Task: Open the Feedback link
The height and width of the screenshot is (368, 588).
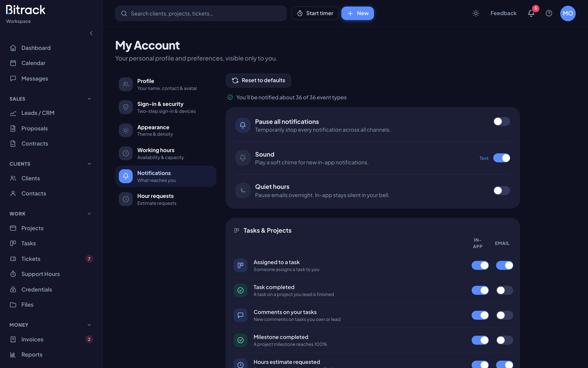Action: pos(503,13)
